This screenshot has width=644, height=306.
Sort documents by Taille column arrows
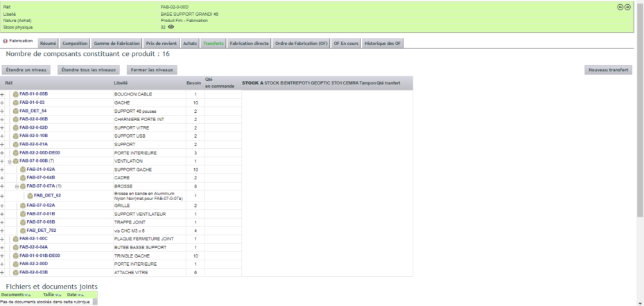pos(59,295)
